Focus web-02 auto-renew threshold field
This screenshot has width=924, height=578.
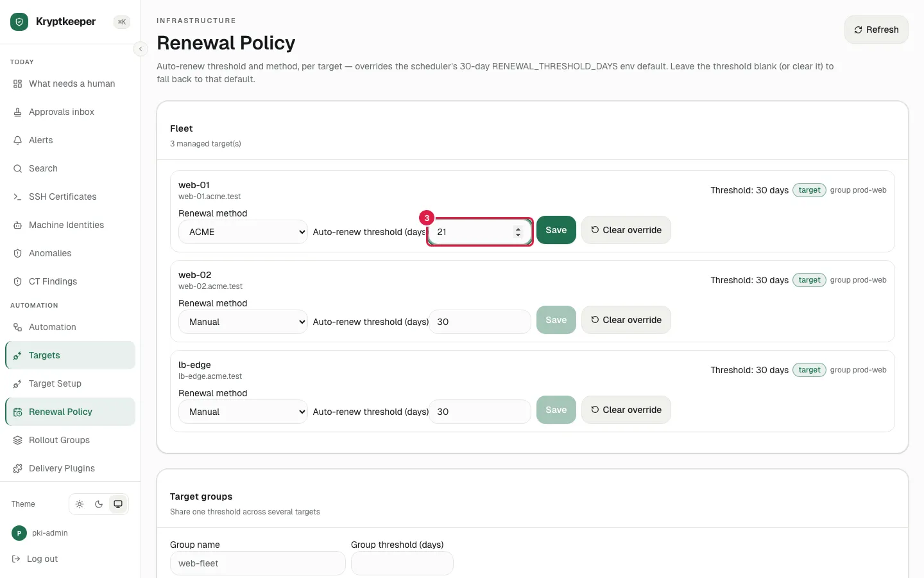(x=480, y=322)
